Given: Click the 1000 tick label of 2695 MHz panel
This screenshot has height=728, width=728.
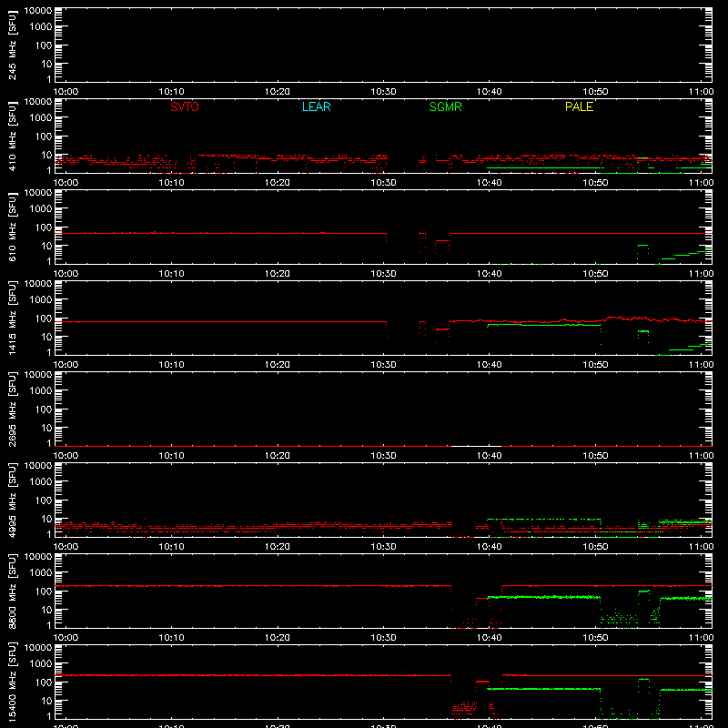Looking at the screenshot, I should [x=41, y=391].
